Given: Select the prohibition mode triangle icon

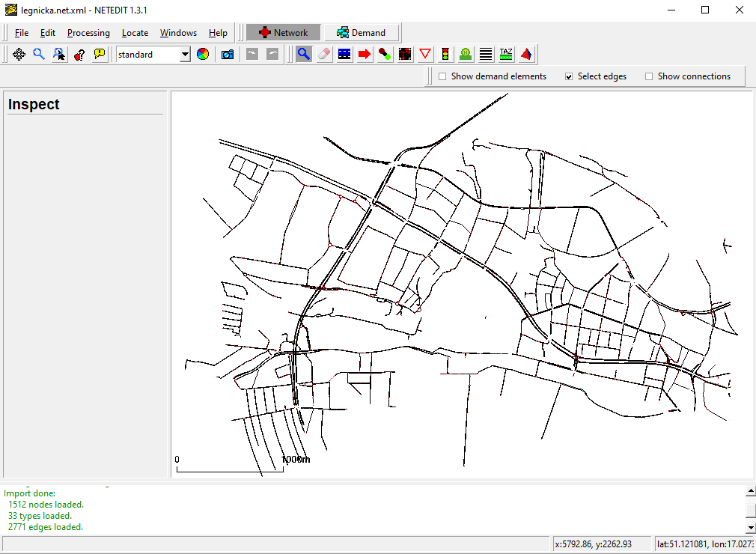Looking at the screenshot, I should coord(425,54).
